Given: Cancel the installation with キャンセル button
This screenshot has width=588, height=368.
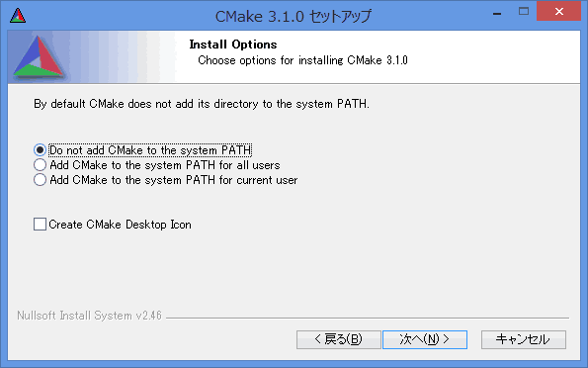Looking at the screenshot, I should [x=524, y=339].
